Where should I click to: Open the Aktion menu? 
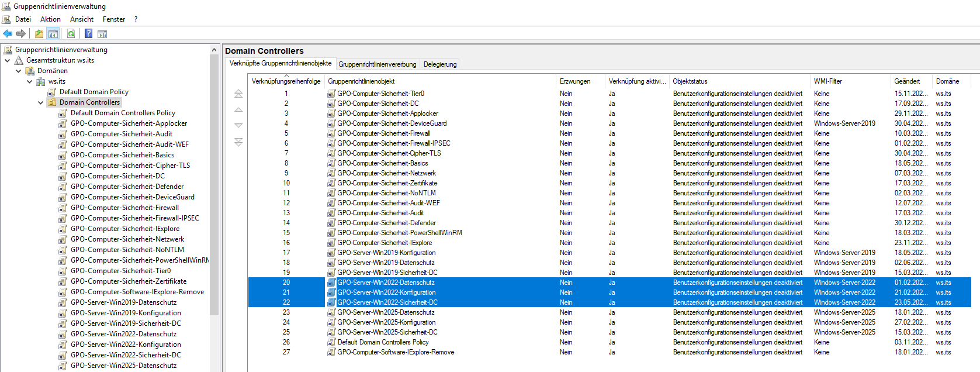pos(50,19)
